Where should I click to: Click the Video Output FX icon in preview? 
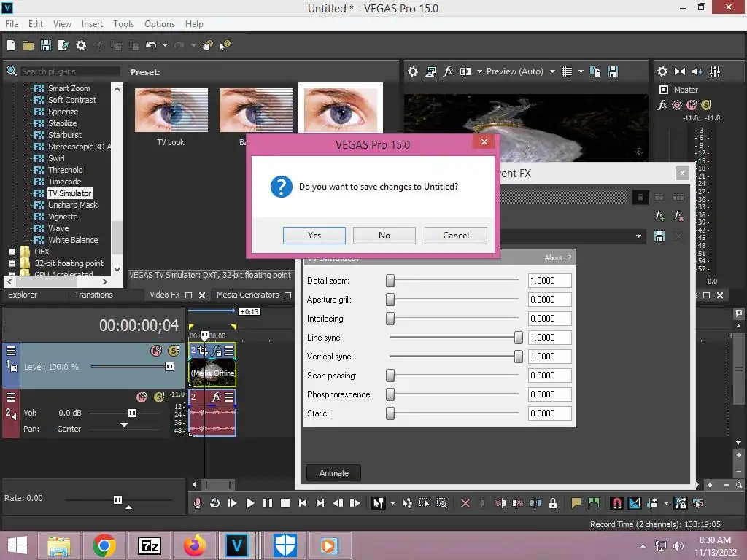pyautogui.click(x=448, y=71)
